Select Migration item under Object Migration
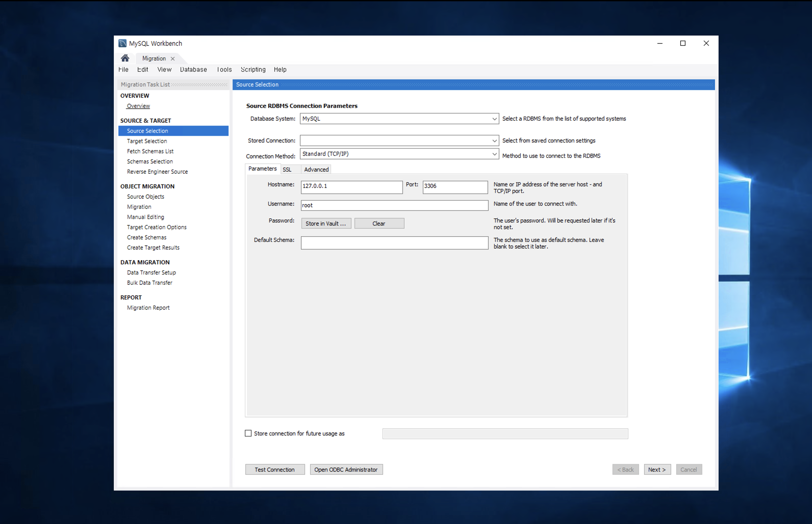Screen dimensions: 812x524 pyautogui.click(x=139, y=207)
